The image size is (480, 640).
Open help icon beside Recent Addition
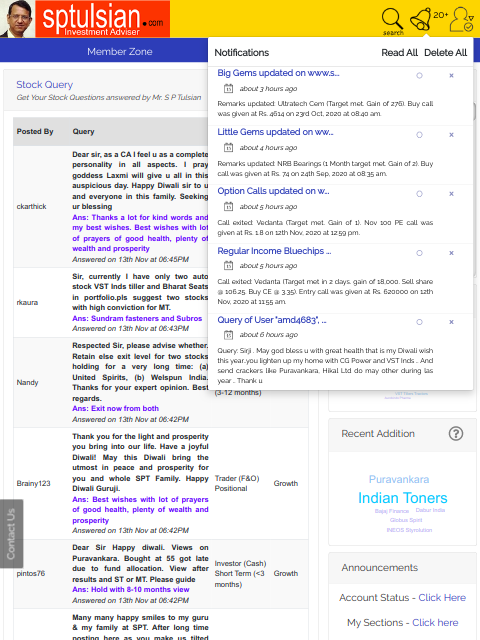[x=456, y=433]
